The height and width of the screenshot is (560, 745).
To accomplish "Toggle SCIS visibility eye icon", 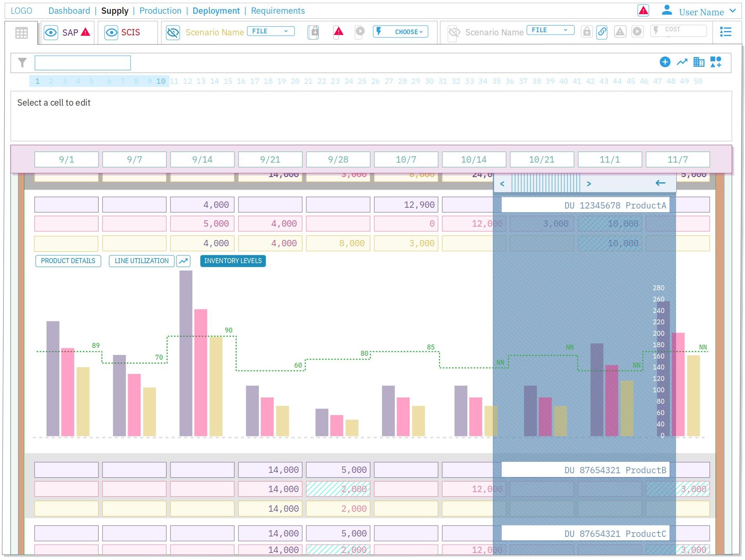I will (112, 33).
